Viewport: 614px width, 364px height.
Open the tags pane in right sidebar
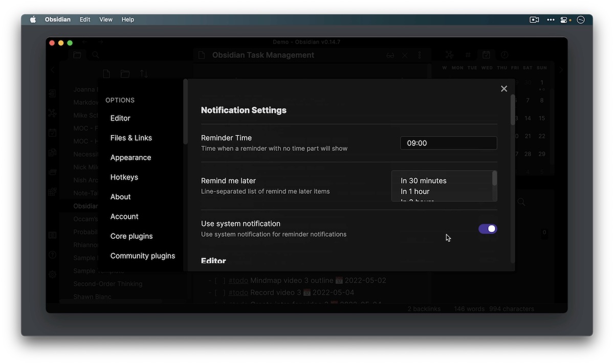(468, 55)
